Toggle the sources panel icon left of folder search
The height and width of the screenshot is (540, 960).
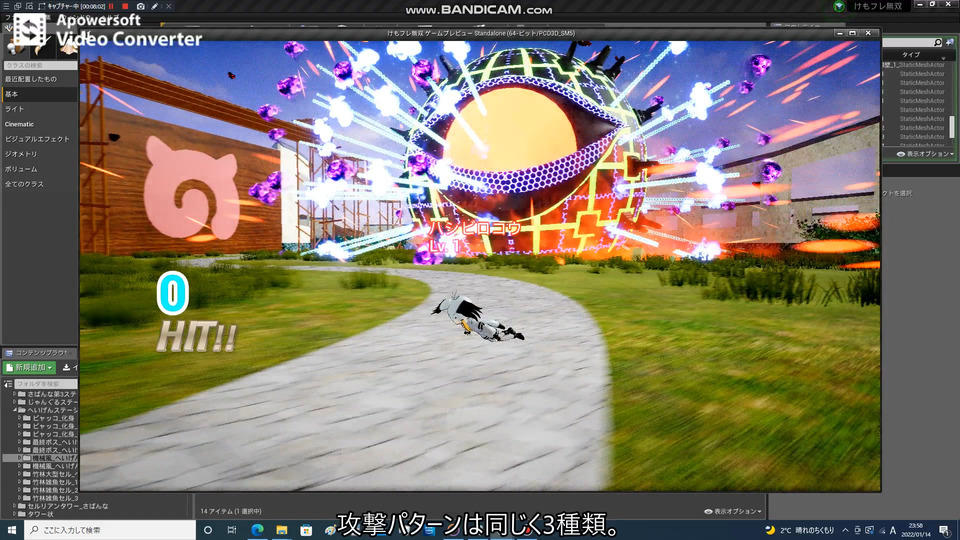pos(8,384)
